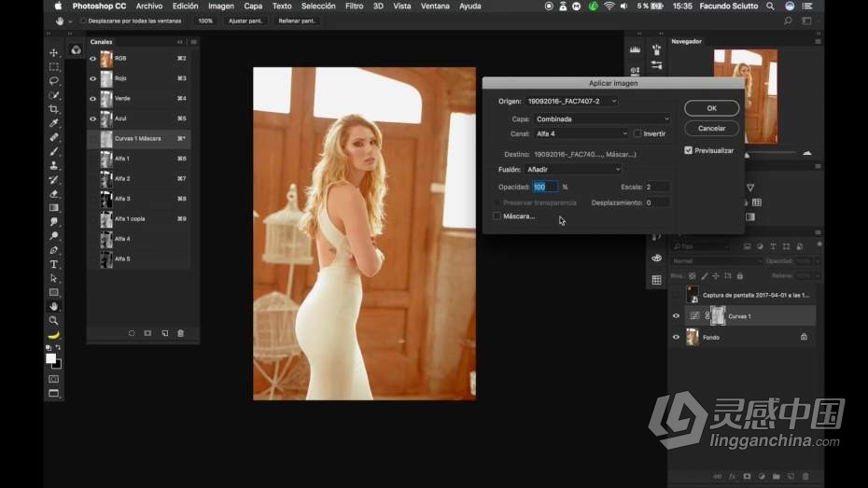
Task: Select the Eyedropper tool
Action: [54, 123]
